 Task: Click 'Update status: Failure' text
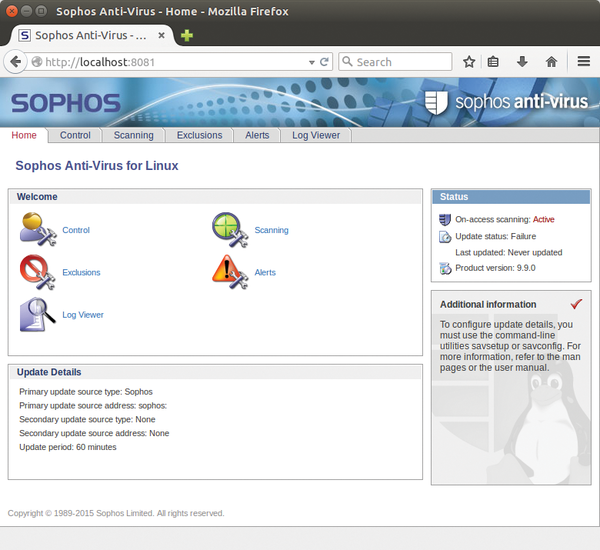click(496, 236)
